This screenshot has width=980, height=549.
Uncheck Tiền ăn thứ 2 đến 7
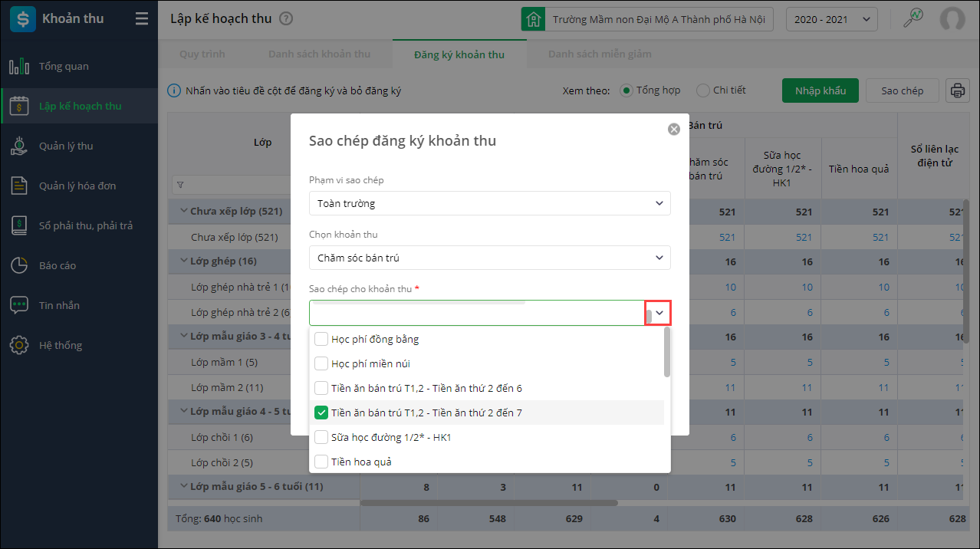pos(321,413)
